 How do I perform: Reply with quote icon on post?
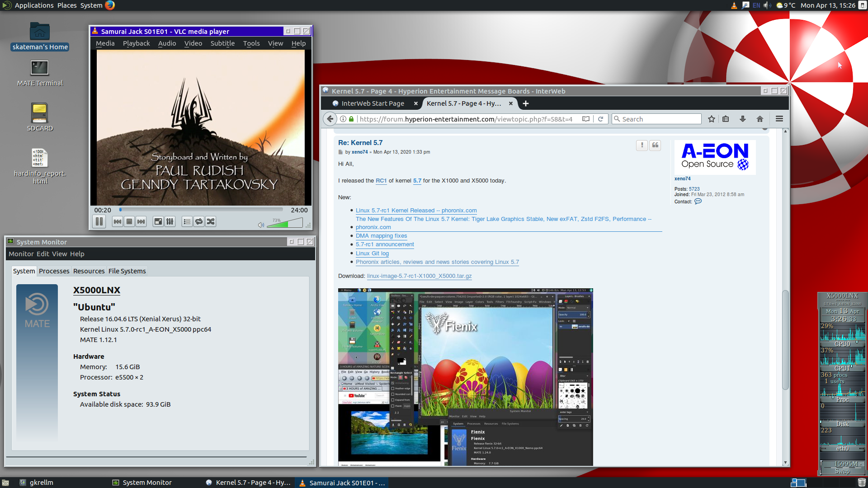[655, 145]
